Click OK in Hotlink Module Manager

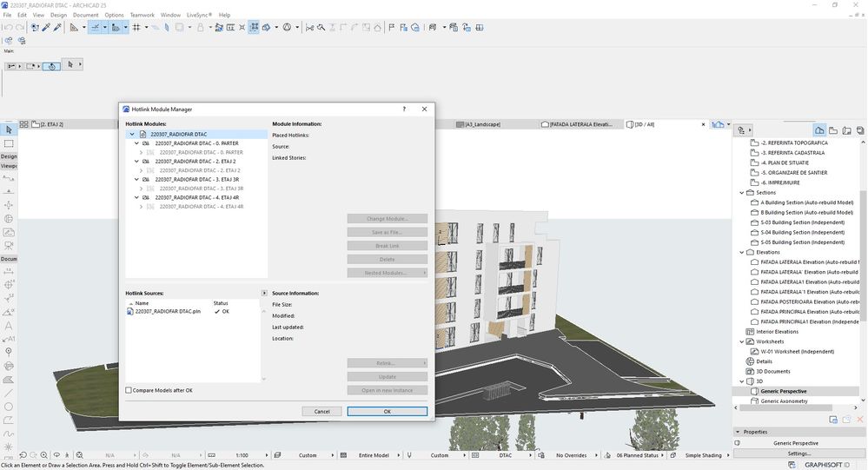387,411
